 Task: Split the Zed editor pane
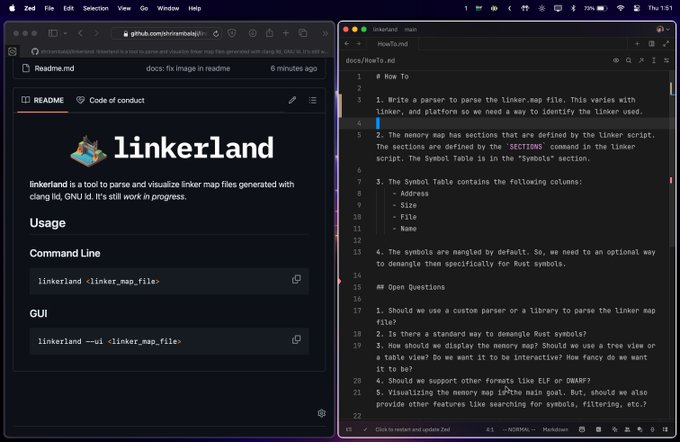[x=651, y=43]
